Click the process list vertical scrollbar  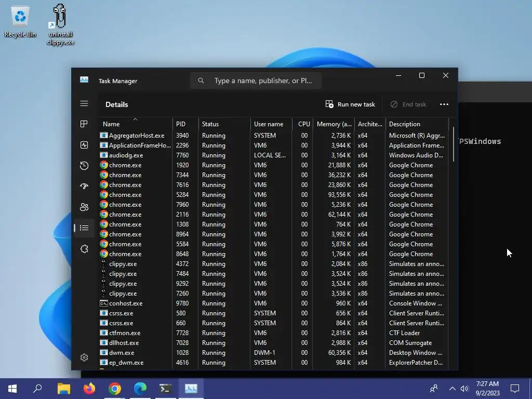click(x=453, y=144)
